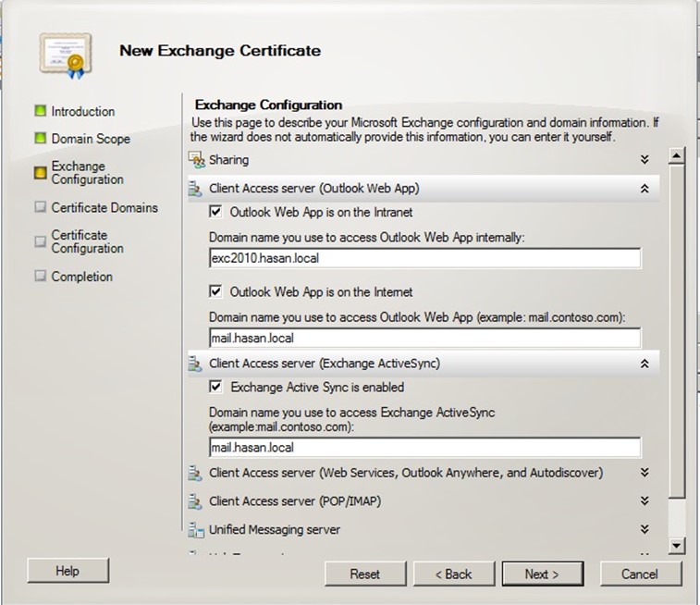The image size is (700, 605).
Task: Select the Certificate Domains wizard step
Action: [x=104, y=208]
